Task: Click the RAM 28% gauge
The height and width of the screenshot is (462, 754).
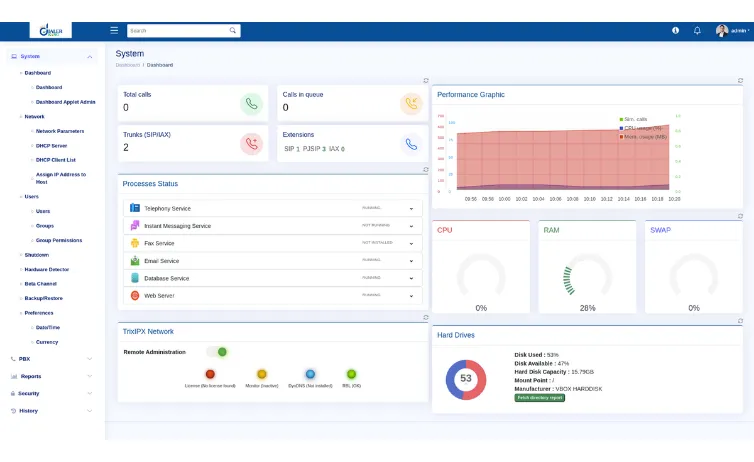Action: click(x=587, y=276)
